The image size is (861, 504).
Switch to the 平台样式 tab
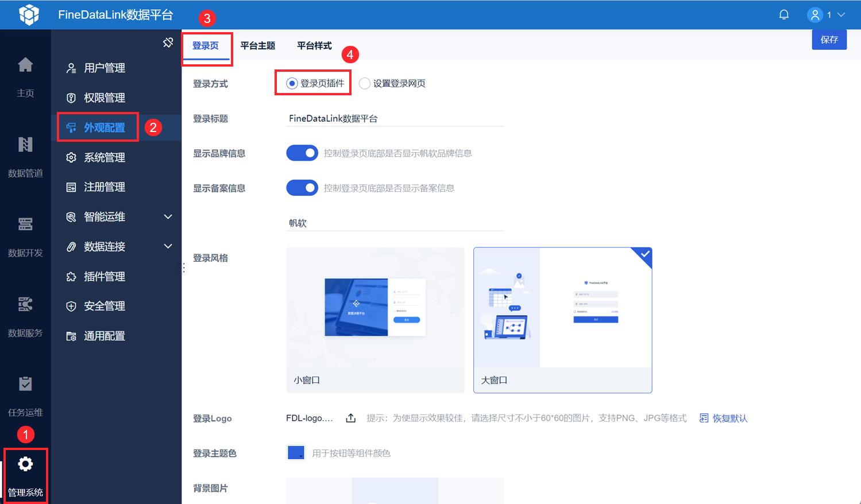pyautogui.click(x=314, y=46)
